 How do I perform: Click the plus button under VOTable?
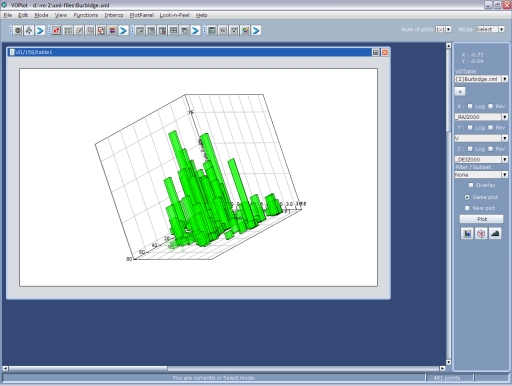(x=460, y=91)
